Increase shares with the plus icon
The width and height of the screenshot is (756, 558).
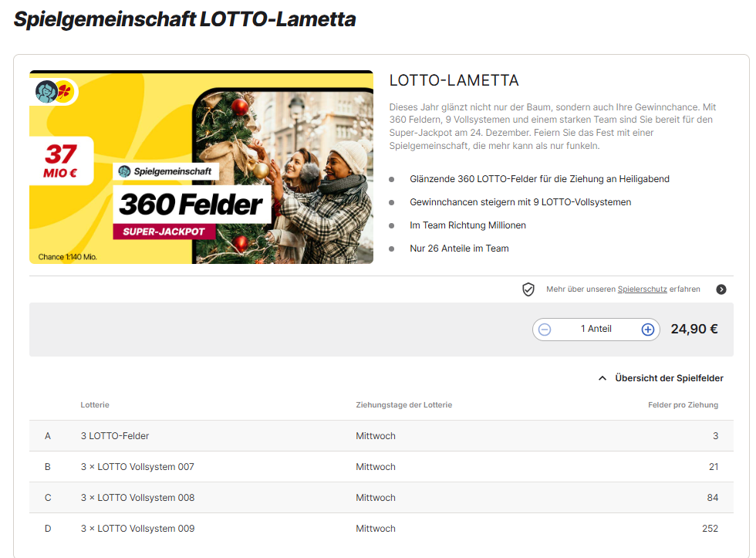click(x=647, y=330)
